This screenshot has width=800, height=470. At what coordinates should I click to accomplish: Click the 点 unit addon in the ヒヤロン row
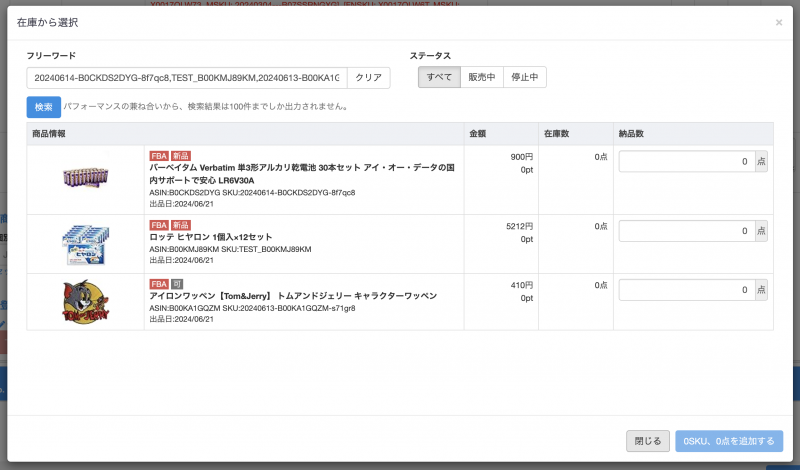pyautogui.click(x=761, y=231)
